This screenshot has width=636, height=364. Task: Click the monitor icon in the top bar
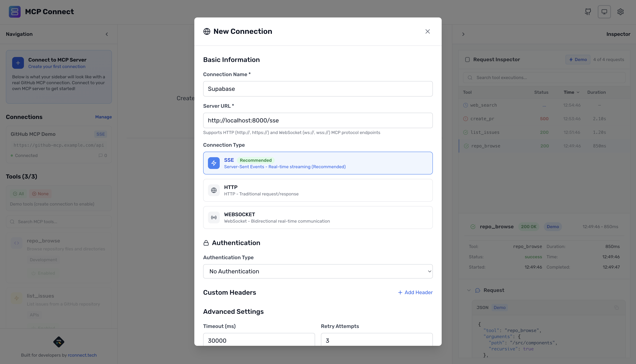coord(604,12)
